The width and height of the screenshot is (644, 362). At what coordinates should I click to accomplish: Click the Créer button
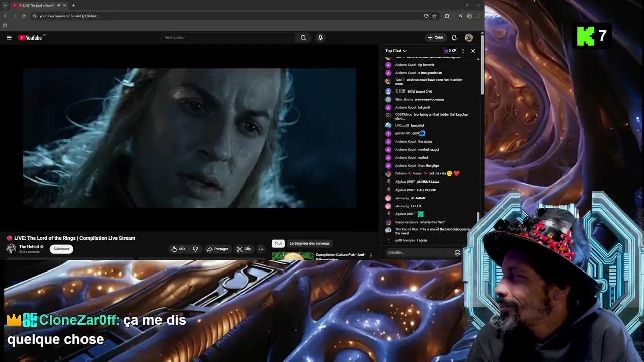tap(436, 38)
